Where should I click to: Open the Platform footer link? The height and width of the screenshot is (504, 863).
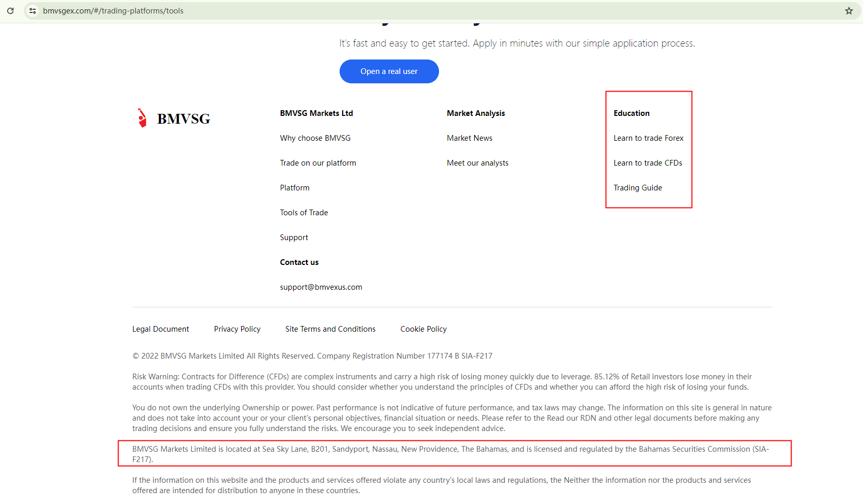point(295,188)
